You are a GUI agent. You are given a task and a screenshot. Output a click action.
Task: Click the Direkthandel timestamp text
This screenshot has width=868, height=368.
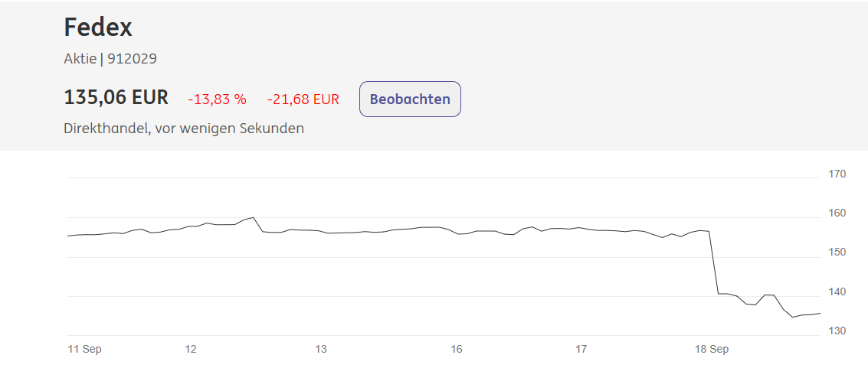184,128
